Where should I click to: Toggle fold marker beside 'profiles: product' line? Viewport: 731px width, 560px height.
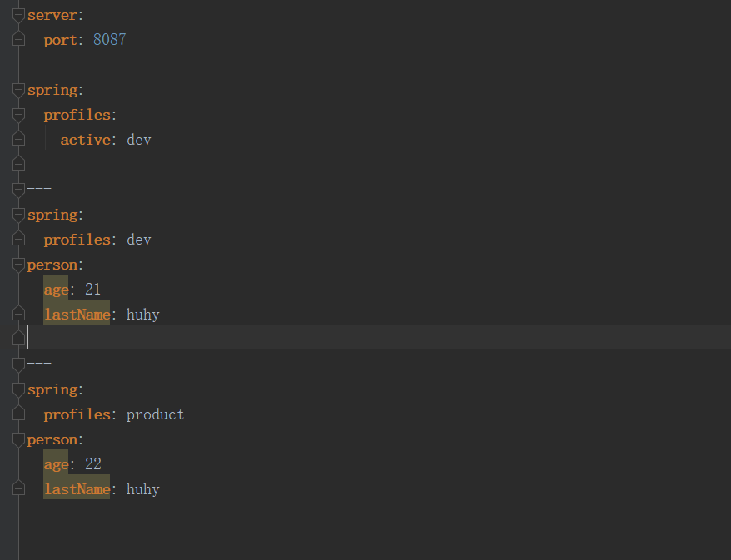point(18,414)
